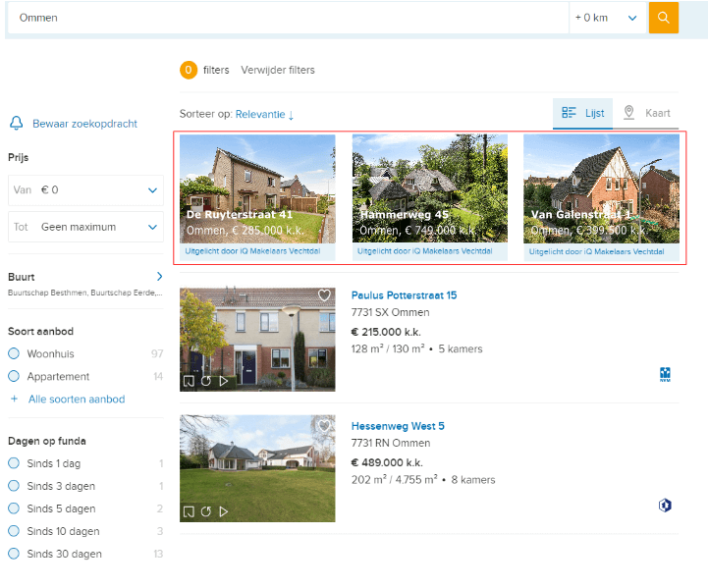The image size is (708, 588).
Task: Click the broker logo for Hessenweg West 5
Action: [x=665, y=505]
